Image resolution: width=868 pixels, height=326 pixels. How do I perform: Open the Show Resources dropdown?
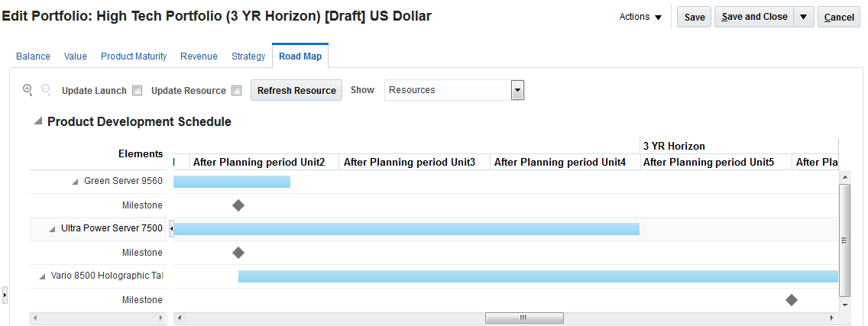tap(517, 90)
